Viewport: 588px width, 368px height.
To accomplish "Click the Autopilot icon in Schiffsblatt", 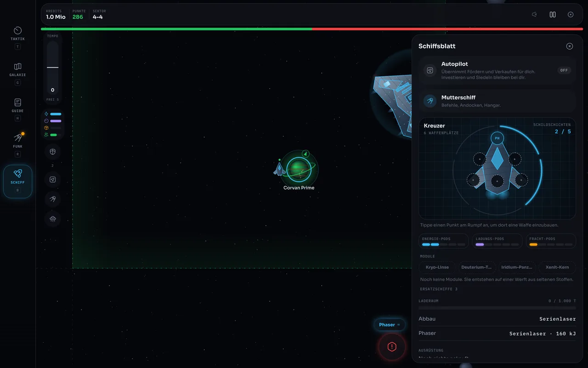I will 430,70.
